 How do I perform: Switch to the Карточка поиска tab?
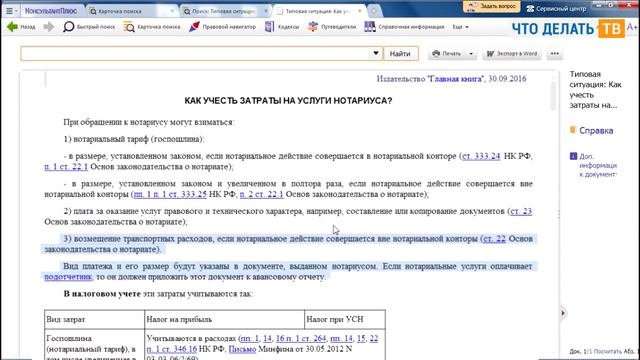[131, 11]
